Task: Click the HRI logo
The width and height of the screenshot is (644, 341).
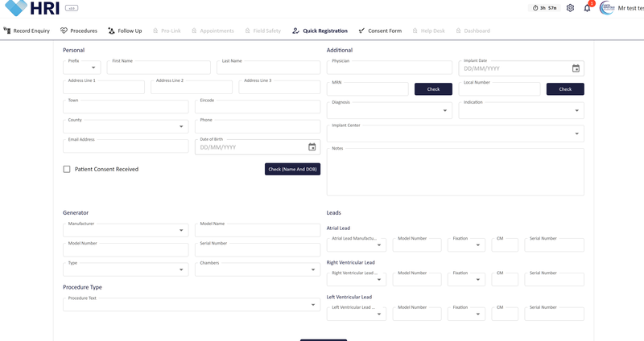Action: pyautogui.click(x=32, y=8)
